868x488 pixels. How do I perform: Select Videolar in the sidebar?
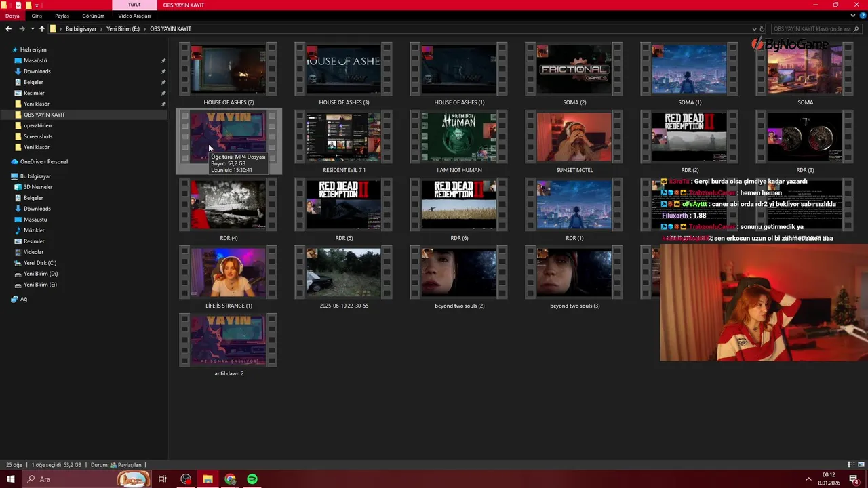point(33,252)
